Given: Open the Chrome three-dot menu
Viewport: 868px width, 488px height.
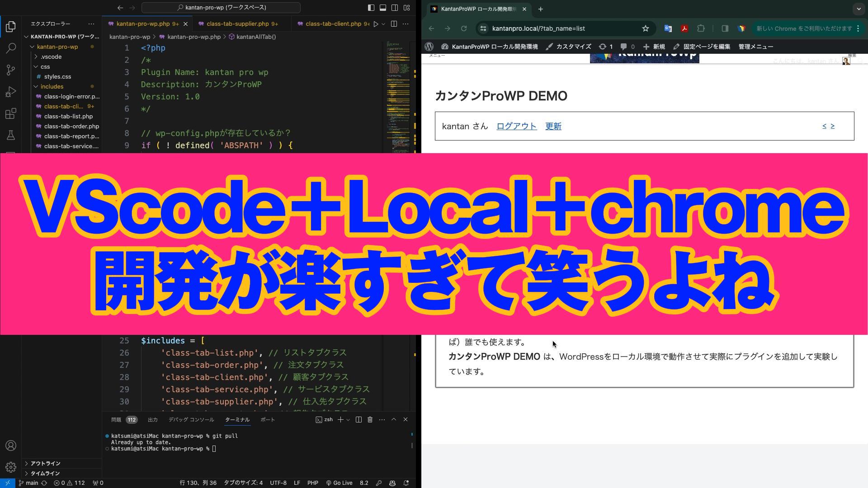Looking at the screenshot, I should coord(858,28).
